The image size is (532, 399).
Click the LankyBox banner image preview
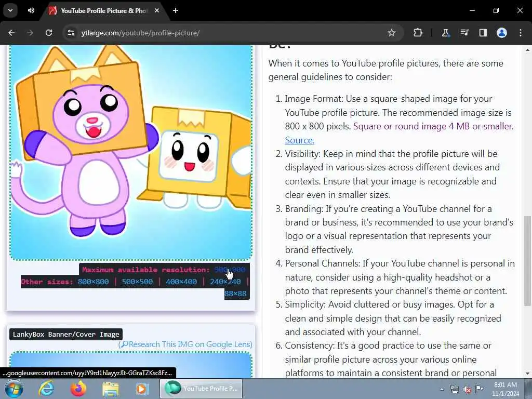pyautogui.click(x=131, y=365)
